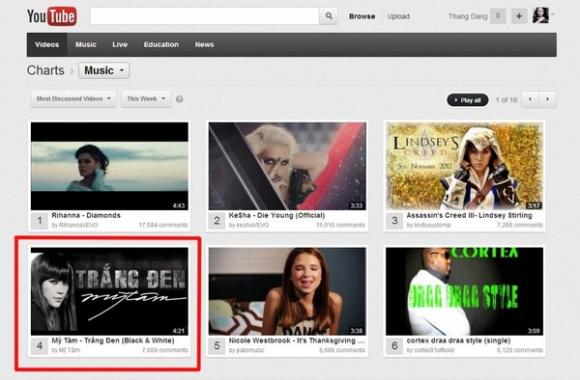Open Nicole Westbrook video thumbnail
This screenshot has height=380, width=580.
[287, 291]
